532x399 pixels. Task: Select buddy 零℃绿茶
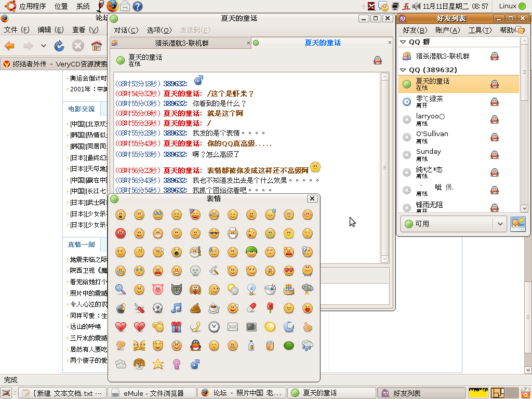pyautogui.click(x=459, y=101)
